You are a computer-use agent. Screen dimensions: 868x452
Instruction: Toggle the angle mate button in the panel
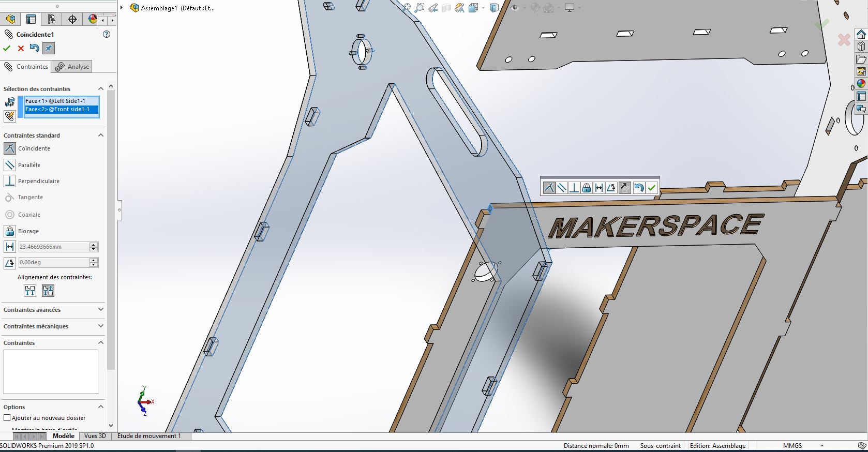[10, 263]
